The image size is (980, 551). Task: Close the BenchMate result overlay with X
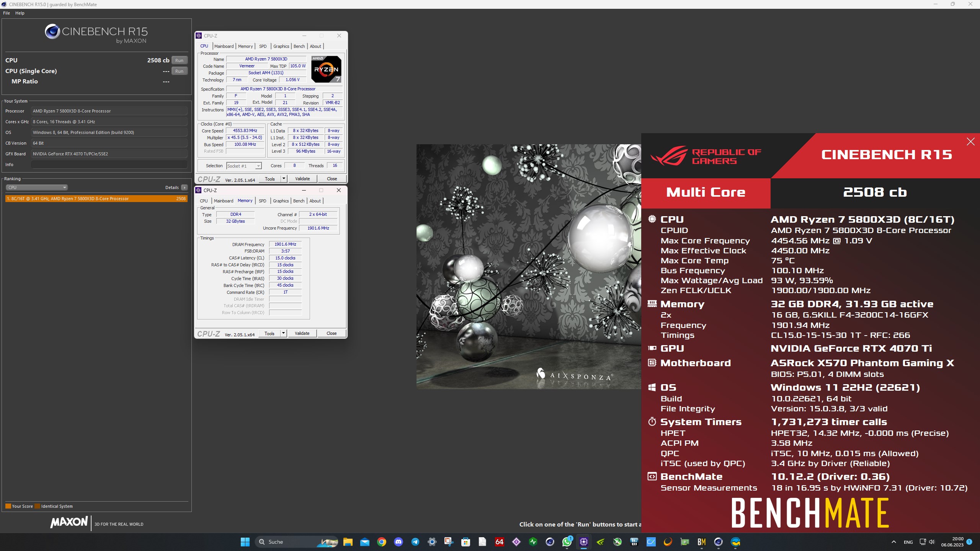[x=971, y=142]
